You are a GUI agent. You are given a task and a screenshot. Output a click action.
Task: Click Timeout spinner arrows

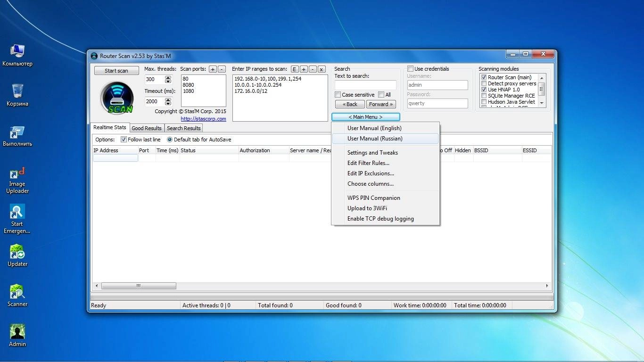[x=168, y=102]
